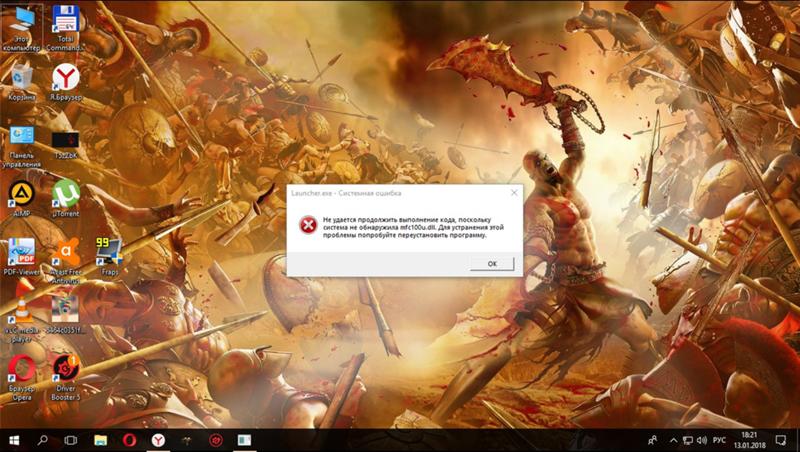Select the µTorrent desktop shortcut
Screen dimensions: 800x452
coord(66,199)
